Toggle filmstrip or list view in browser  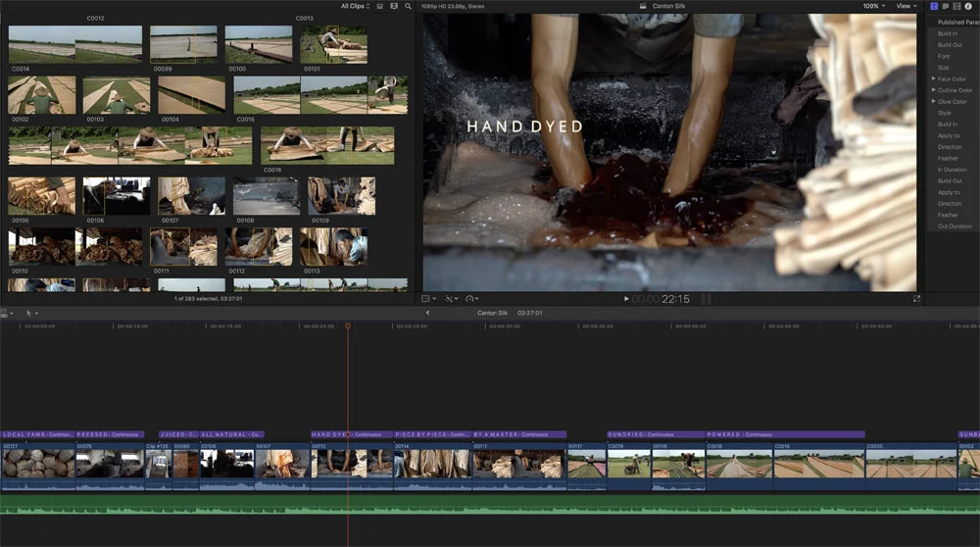click(379, 6)
